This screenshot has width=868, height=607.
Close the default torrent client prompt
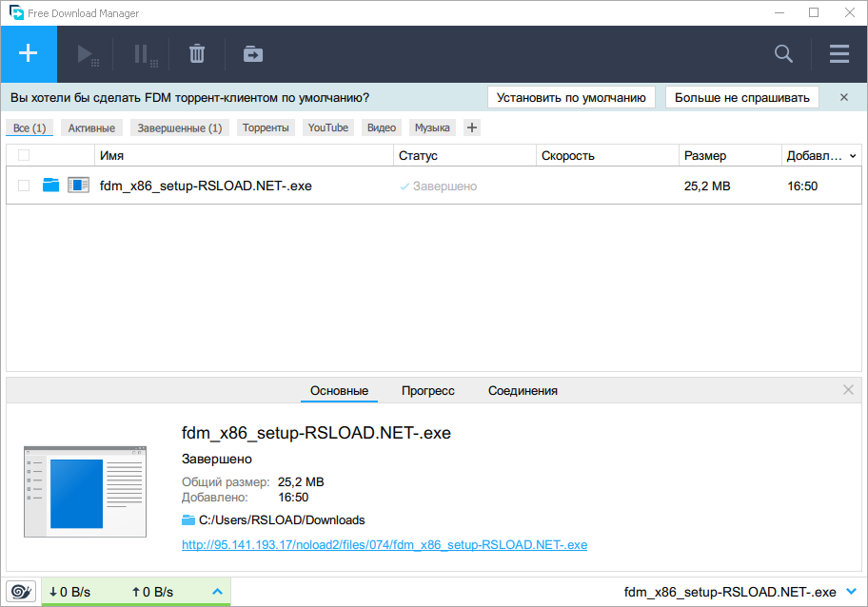click(843, 97)
